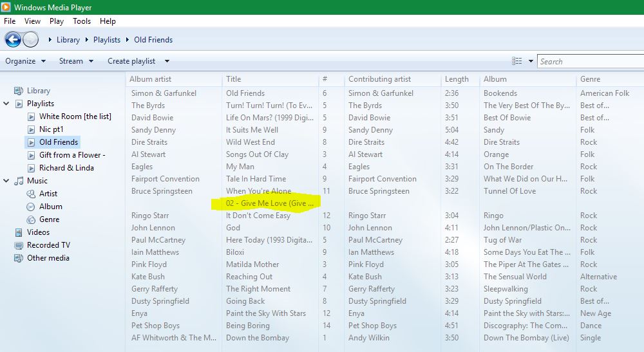Select the track Songs Out Of Clay
Image resolution: width=644 pixels, height=352 pixels.
click(x=257, y=154)
